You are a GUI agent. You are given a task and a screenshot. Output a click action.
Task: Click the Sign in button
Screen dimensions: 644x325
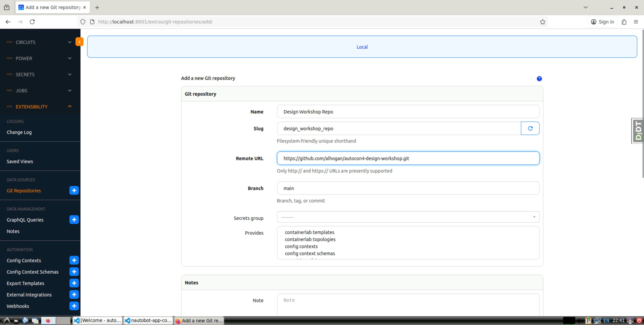pos(602,22)
